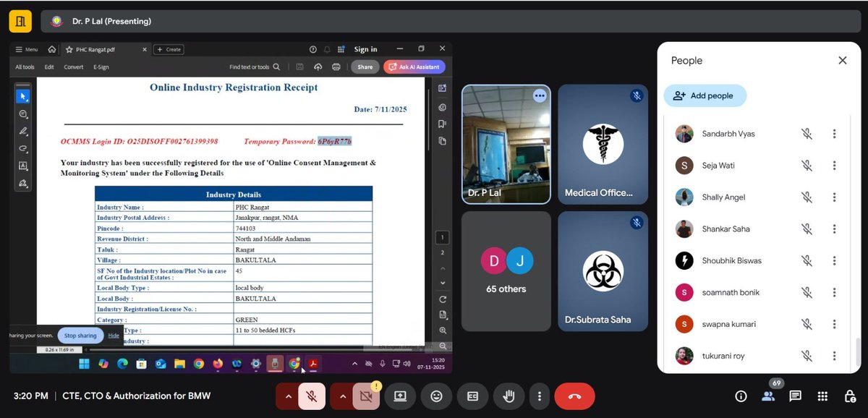Turn on your camera in Meet
The width and height of the screenshot is (868, 418).
point(365,396)
